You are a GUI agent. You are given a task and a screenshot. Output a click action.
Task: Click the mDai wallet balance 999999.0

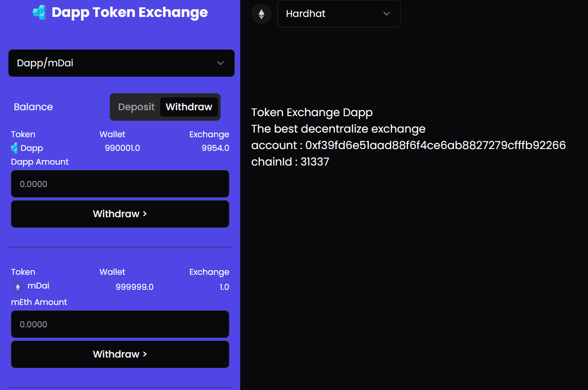[135, 287]
